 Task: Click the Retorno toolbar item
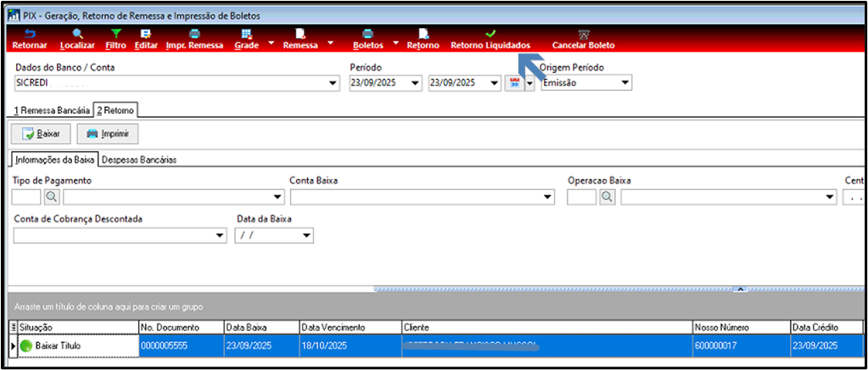423,39
